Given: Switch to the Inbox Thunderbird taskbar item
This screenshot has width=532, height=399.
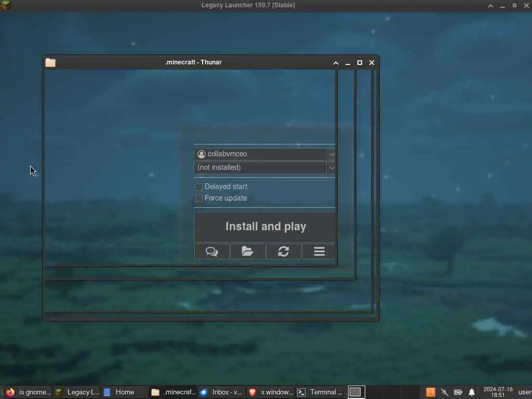Looking at the screenshot, I should coord(221,392).
